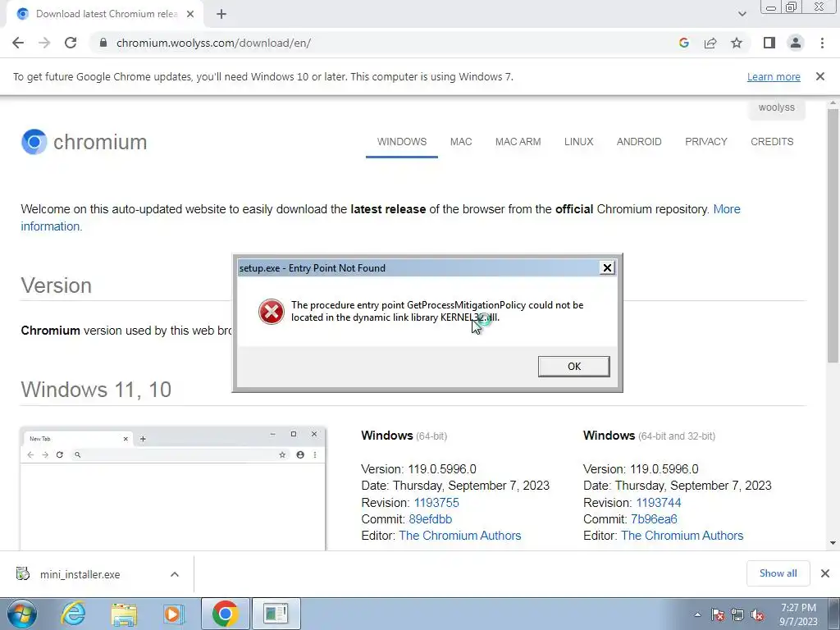Click the woolyss label button
The width and height of the screenshot is (840, 630).
pos(776,107)
